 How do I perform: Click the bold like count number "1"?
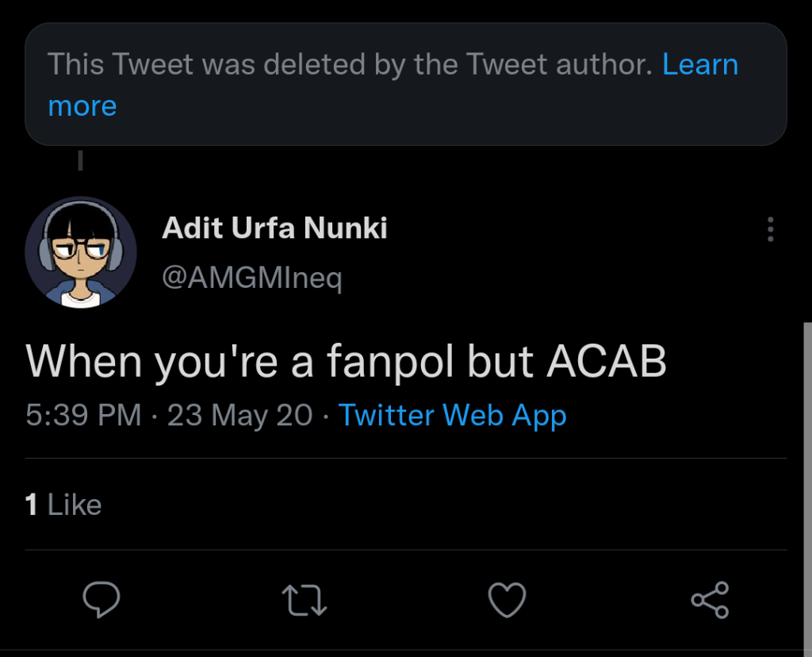click(32, 505)
